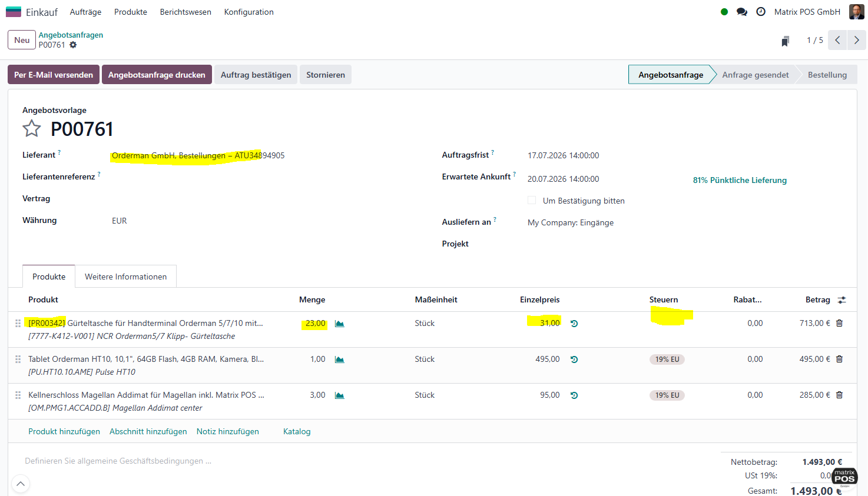868x496 pixels.
Task: Open the bookmark icon near record pager
Action: pyautogui.click(x=785, y=41)
